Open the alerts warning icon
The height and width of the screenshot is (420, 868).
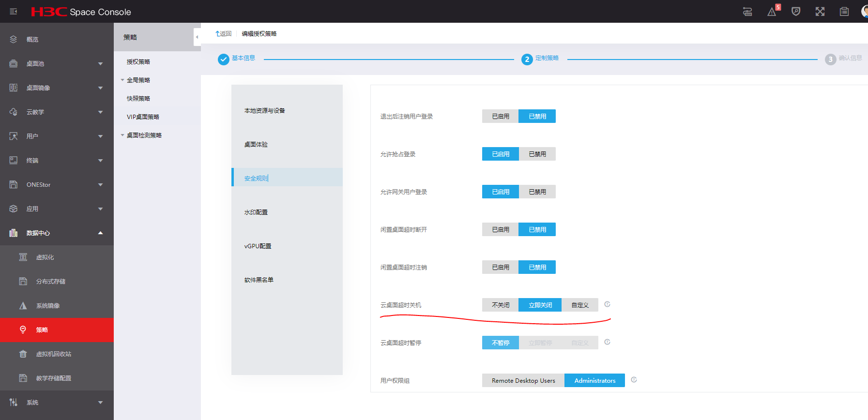coord(772,12)
